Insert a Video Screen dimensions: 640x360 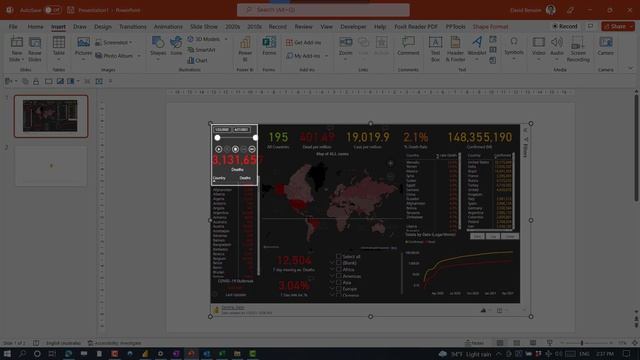coord(538,48)
